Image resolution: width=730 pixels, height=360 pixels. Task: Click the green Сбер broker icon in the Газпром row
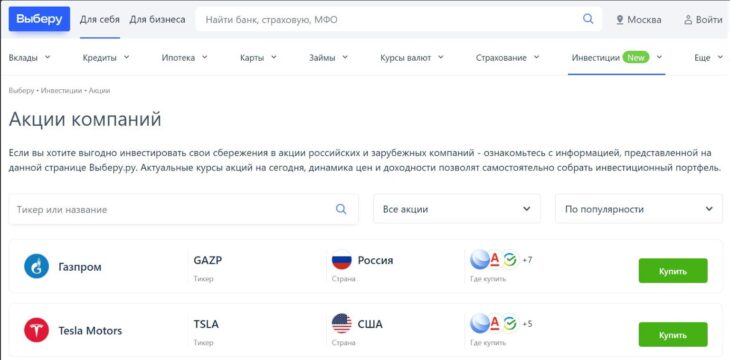[x=511, y=260]
